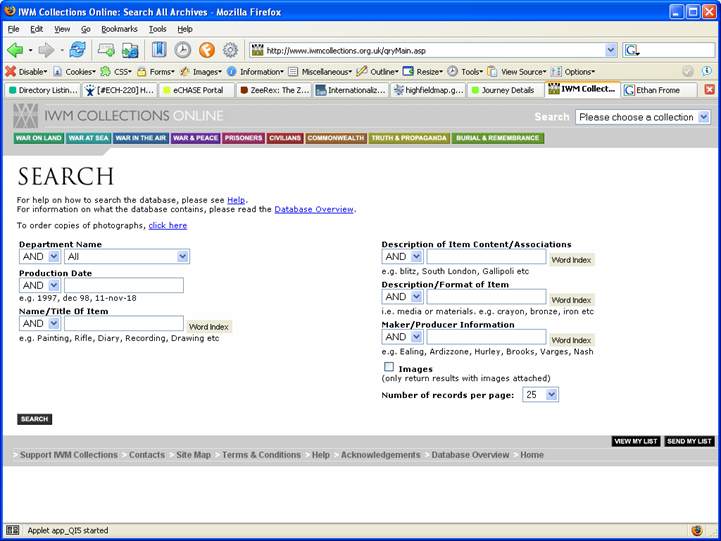Expand the URL address bar dropdown
The image size is (721, 541).
[611, 50]
